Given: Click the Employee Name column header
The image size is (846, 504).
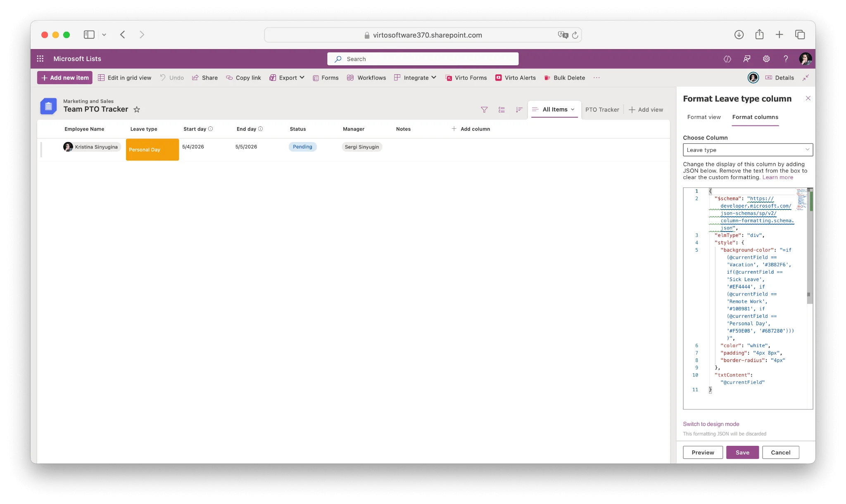Looking at the screenshot, I should point(84,129).
